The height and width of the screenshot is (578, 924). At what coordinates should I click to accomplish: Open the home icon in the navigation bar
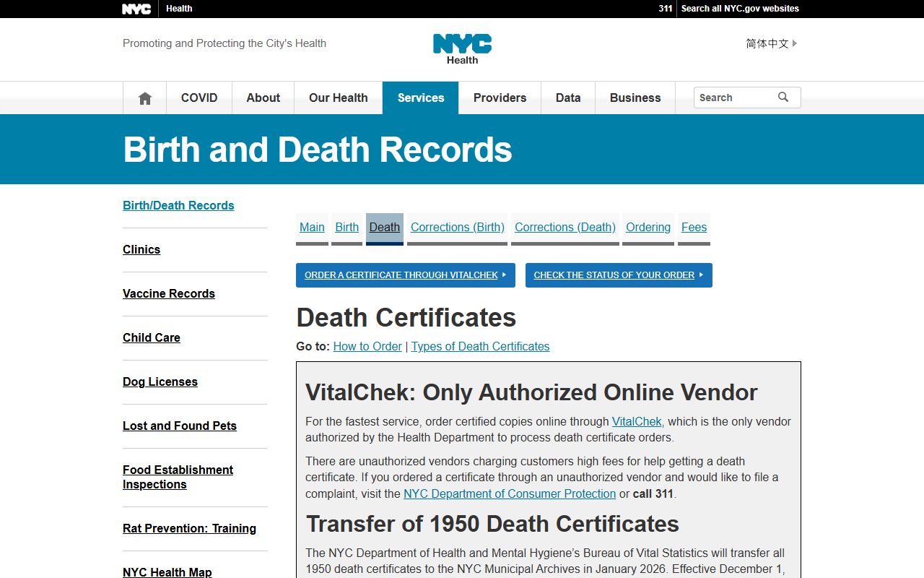(145, 98)
